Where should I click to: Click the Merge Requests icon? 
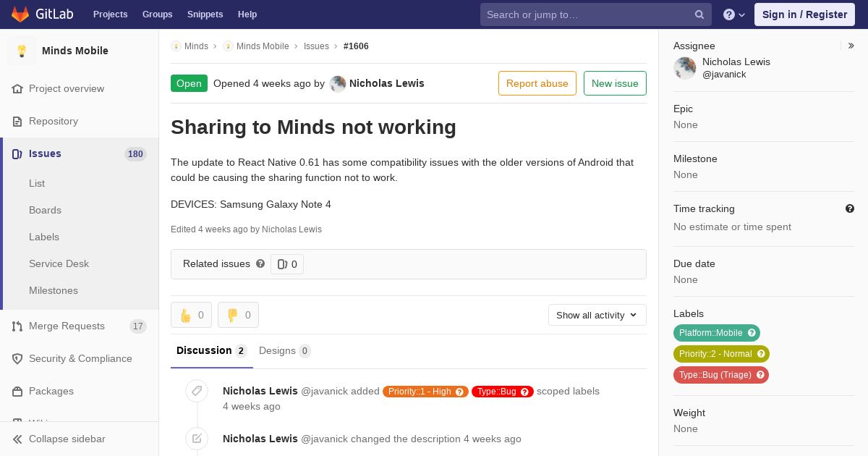coord(17,326)
